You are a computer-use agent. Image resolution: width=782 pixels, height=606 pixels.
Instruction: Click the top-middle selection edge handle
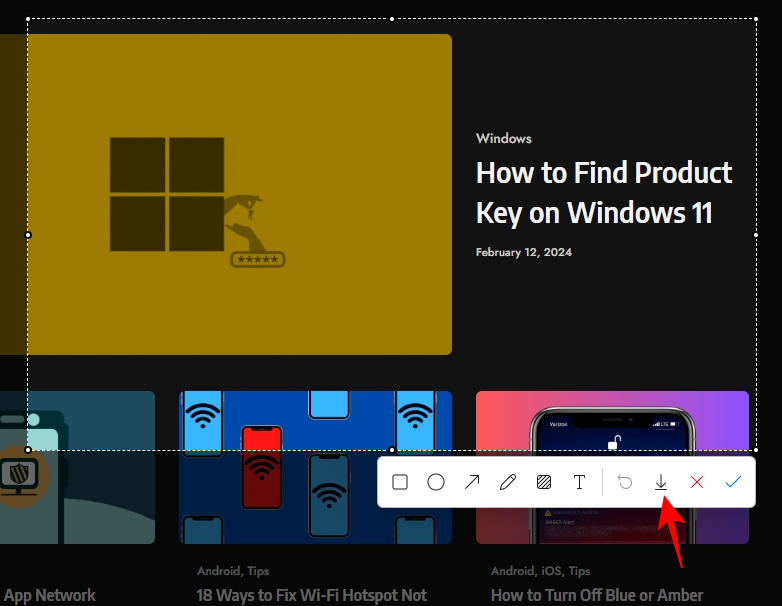[392, 19]
